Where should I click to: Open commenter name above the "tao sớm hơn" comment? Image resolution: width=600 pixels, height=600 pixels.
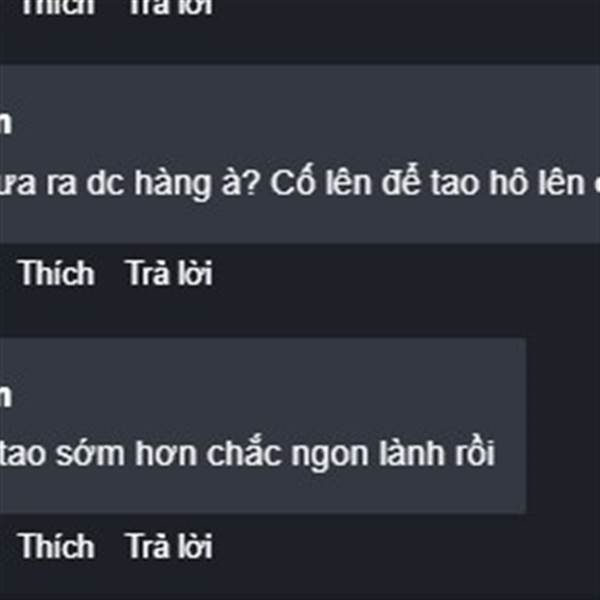pos(5,396)
